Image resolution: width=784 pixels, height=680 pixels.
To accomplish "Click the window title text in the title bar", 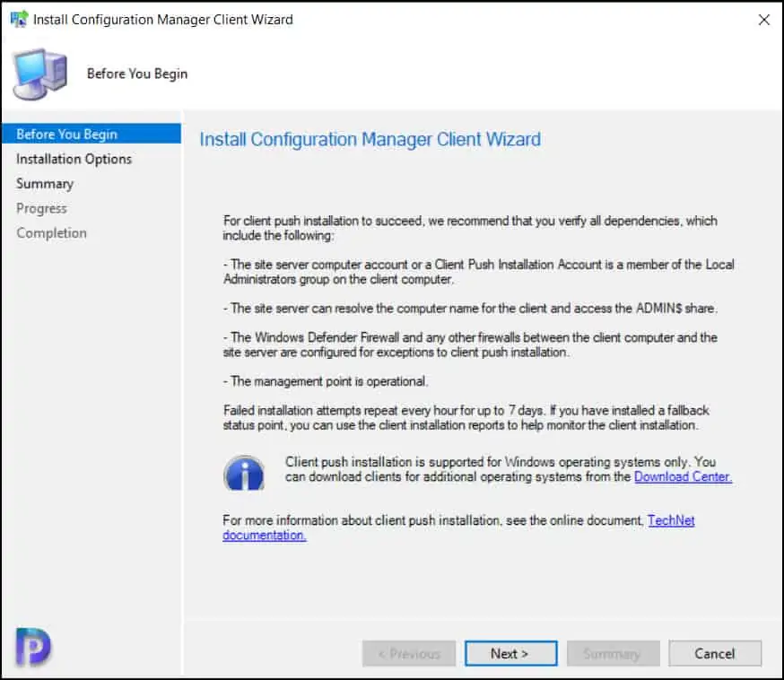I will [x=162, y=19].
